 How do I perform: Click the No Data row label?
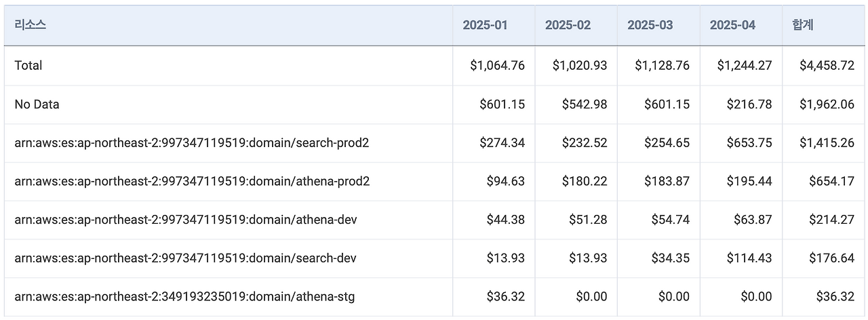pos(37,104)
